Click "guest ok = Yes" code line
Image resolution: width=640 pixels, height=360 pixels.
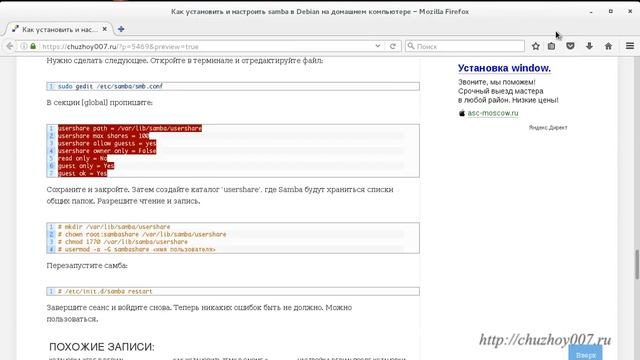82,173
